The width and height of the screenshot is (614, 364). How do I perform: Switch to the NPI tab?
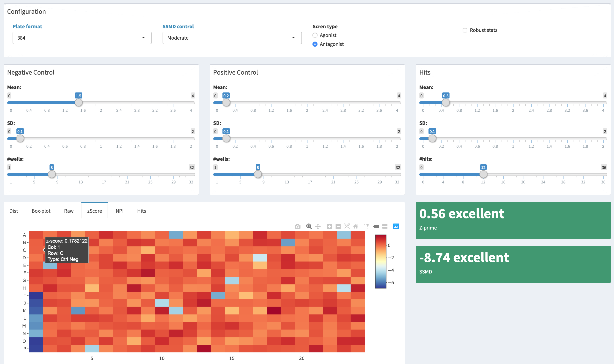click(x=120, y=211)
